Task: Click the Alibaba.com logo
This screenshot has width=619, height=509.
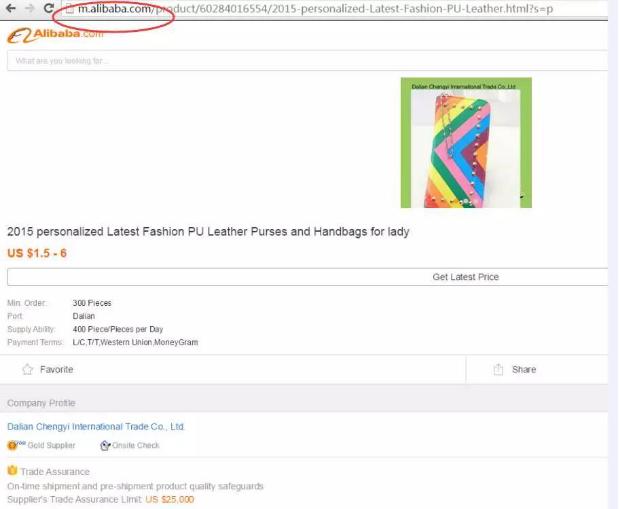Action: point(55,35)
